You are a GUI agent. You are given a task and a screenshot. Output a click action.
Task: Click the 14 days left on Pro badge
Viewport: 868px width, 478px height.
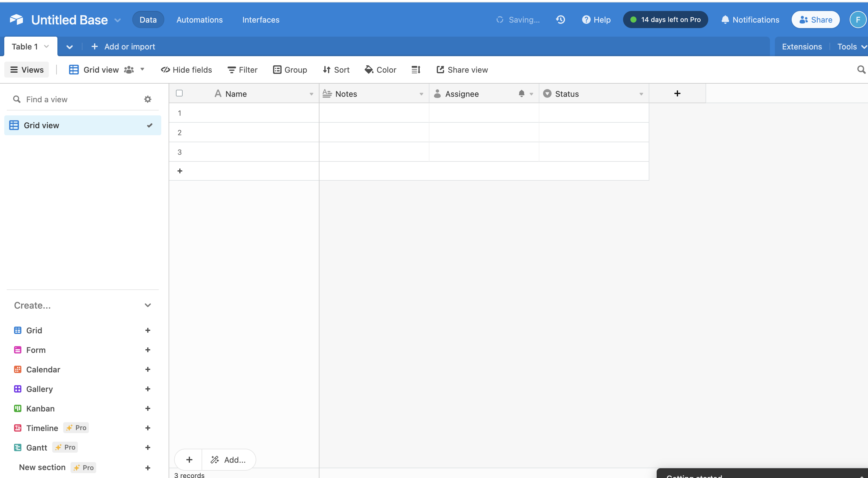(x=665, y=20)
